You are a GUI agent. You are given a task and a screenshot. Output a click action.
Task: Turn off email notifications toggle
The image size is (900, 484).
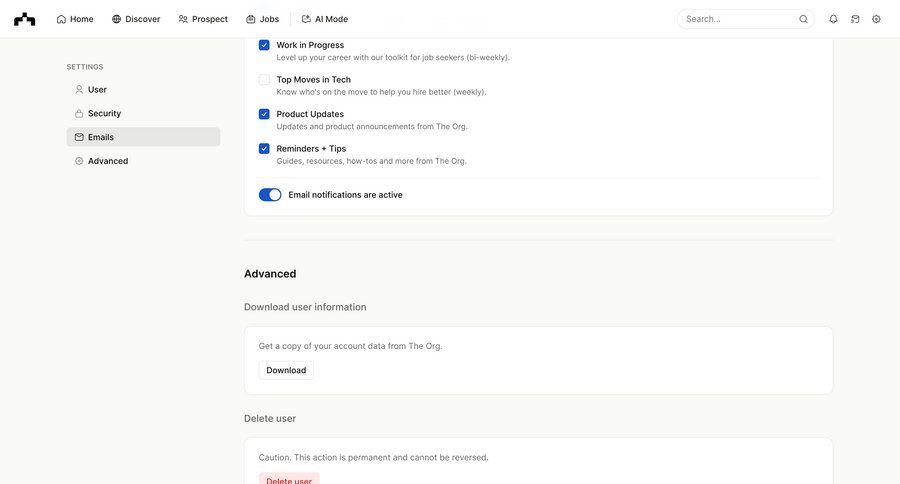coord(270,195)
